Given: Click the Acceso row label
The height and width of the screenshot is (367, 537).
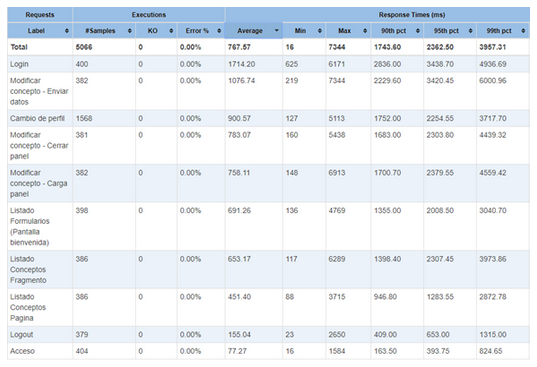Looking at the screenshot, I should click(22, 351).
